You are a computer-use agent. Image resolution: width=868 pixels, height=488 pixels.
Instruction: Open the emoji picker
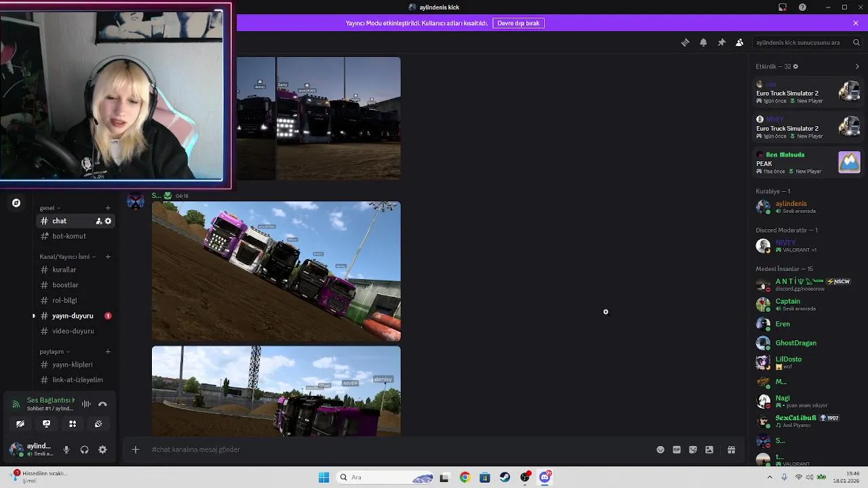(x=660, y=449)
